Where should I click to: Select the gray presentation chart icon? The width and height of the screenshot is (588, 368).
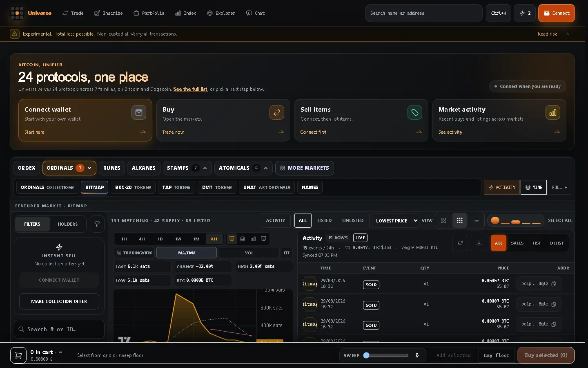click(x=264, y=239)
